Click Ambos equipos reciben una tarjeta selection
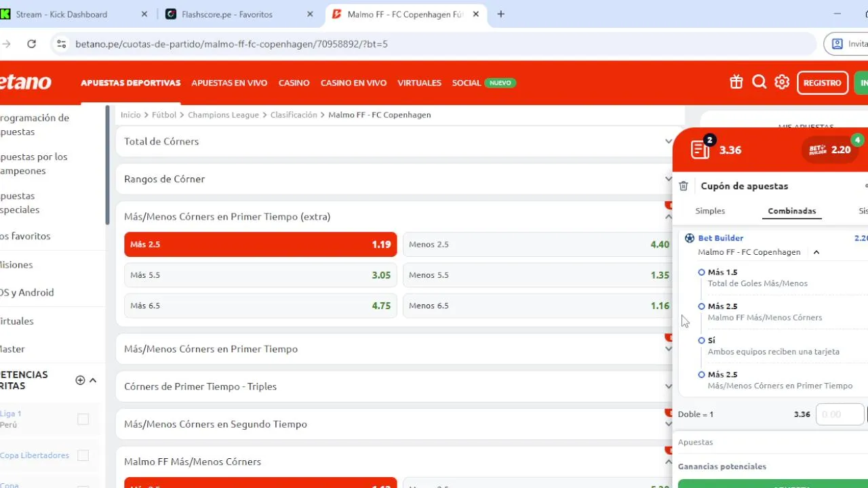The height and width of the screenshot is (488, 868). coord(774,346)
